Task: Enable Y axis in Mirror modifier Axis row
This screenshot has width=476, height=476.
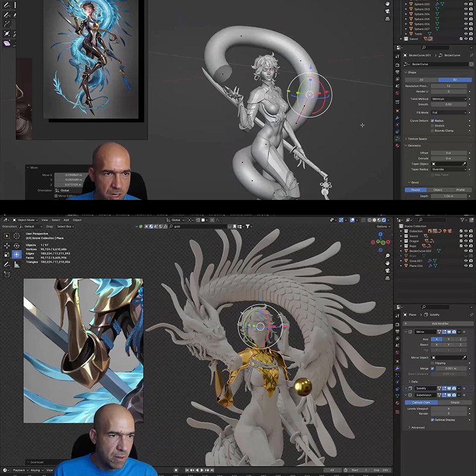Action: tap(449, 339)
